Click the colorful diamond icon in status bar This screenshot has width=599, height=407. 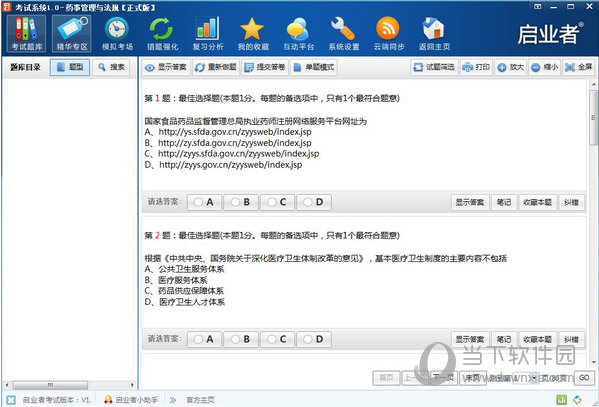578,400
